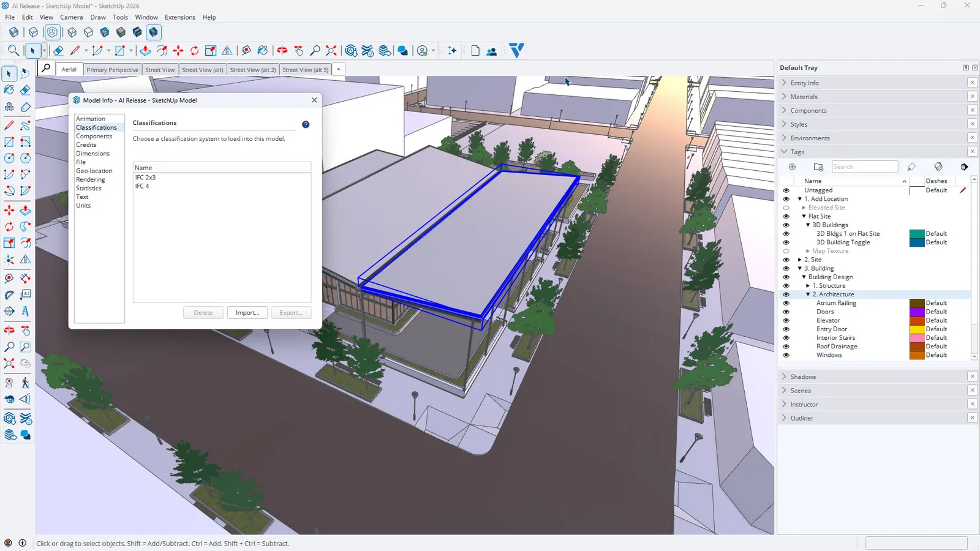
Task: Open the Extensions menu
Action: [x=180, y=17]
